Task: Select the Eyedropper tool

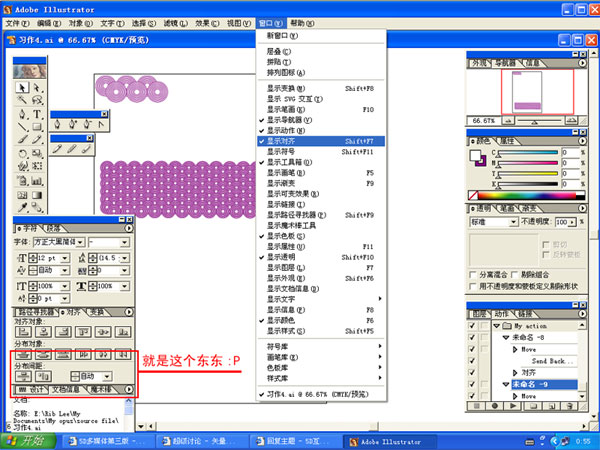Action: tap(22, 208)
